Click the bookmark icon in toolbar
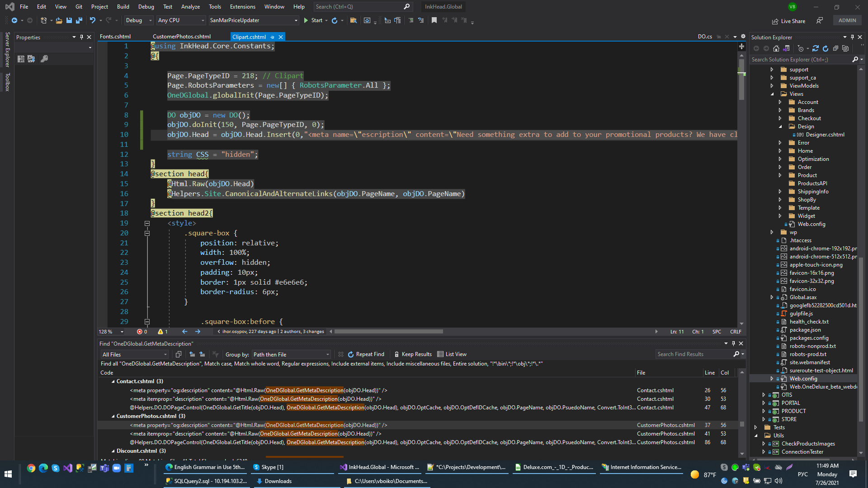The height and width of the screenshot is (488, 868). click(434, 20)
